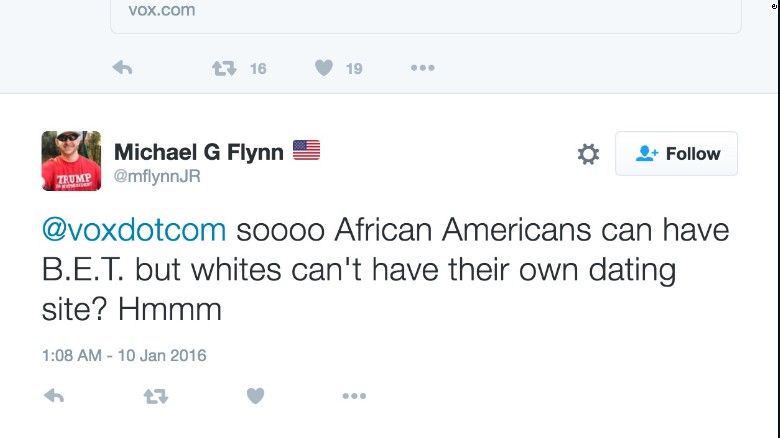Click the 19 likes count
Image resolution: width=780 pixels, height=438 pixels.
(354, 68)
